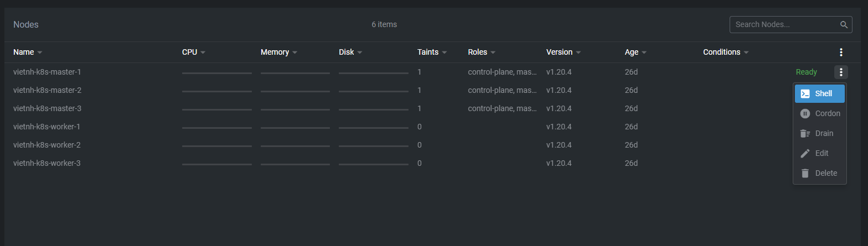Click the Edit pencil icon
The height and width of the screenshot is (246, 868).
(805, 154)
